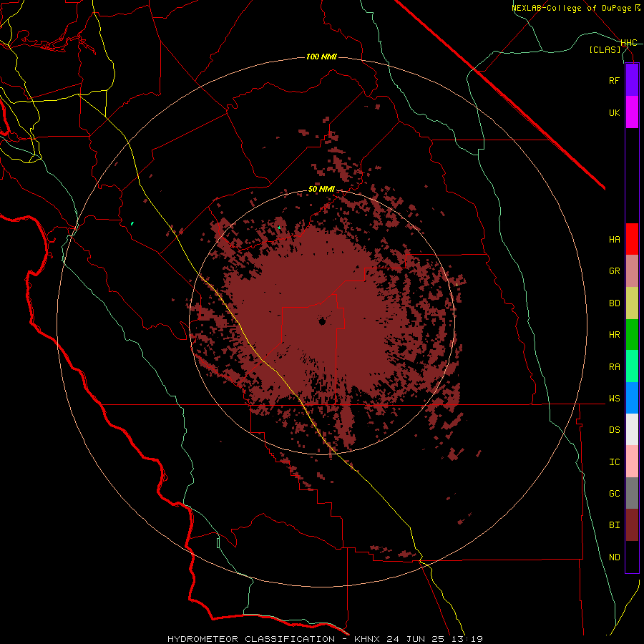
Task: Click the BD yellow legend swatch
Action: [632, 303]
